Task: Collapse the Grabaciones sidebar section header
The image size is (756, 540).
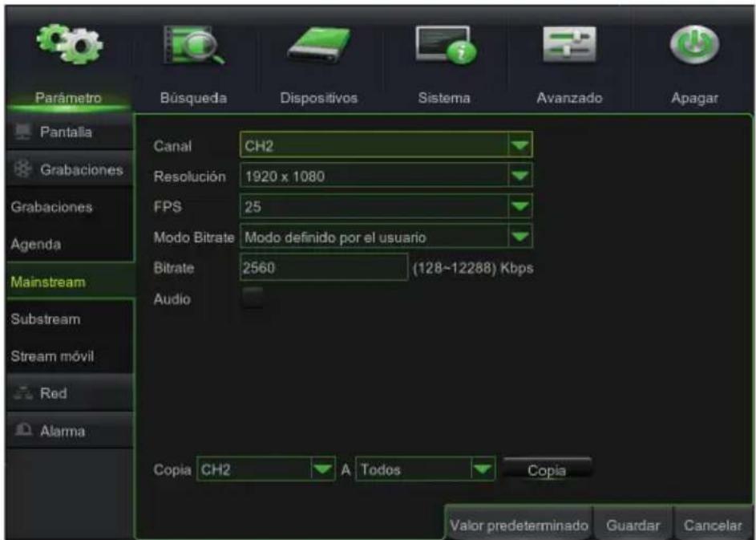Action: pyautogui.click(x=70, y=169)
